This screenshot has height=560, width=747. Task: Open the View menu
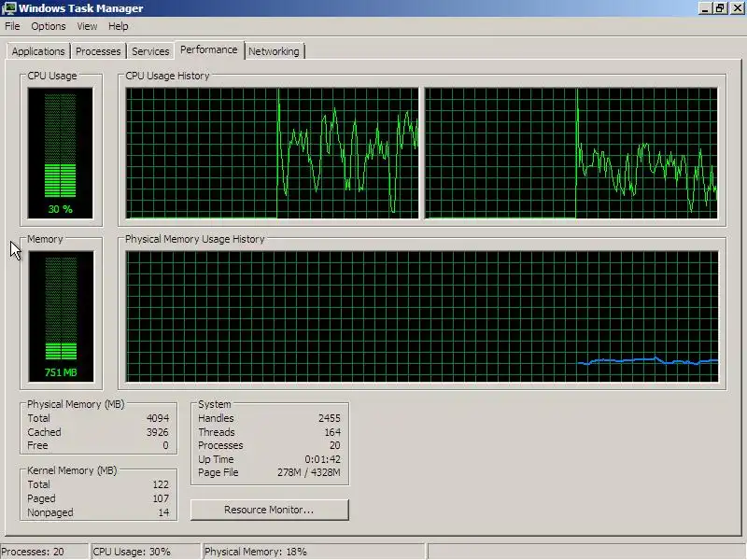(87, 26)
